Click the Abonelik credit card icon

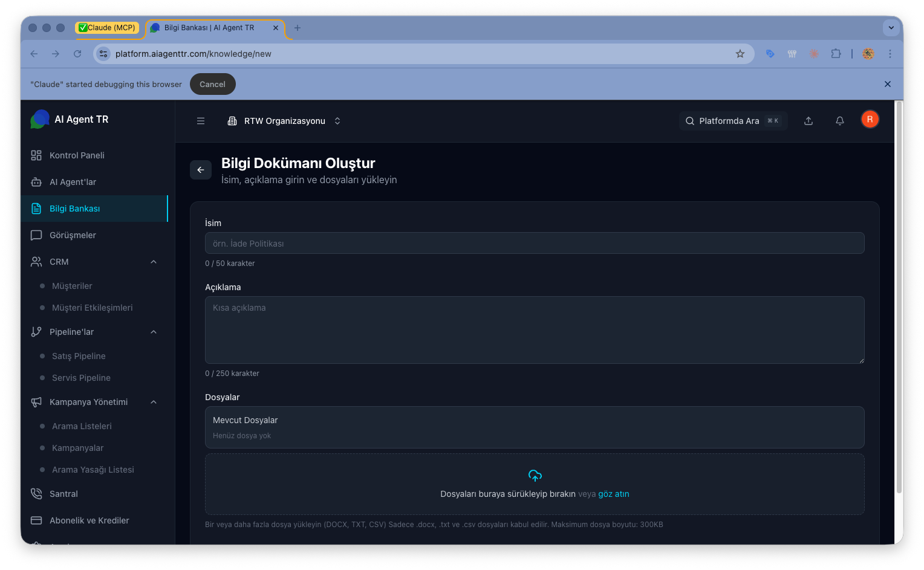coord(36,520)
